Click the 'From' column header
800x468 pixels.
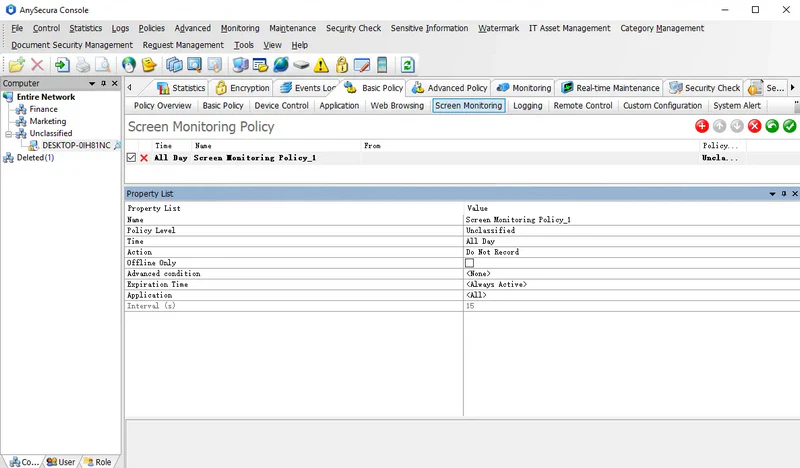click(530, 145)
